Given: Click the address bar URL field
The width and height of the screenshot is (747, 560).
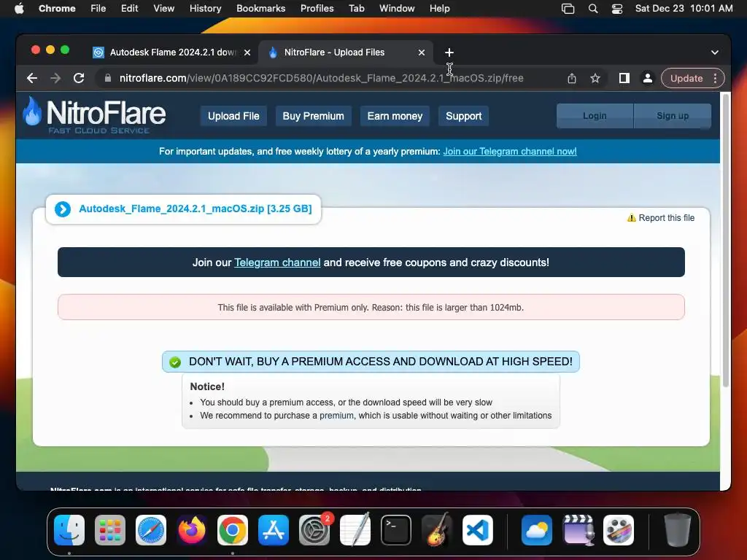Looking at the screenshot, I should pos(321,78).
